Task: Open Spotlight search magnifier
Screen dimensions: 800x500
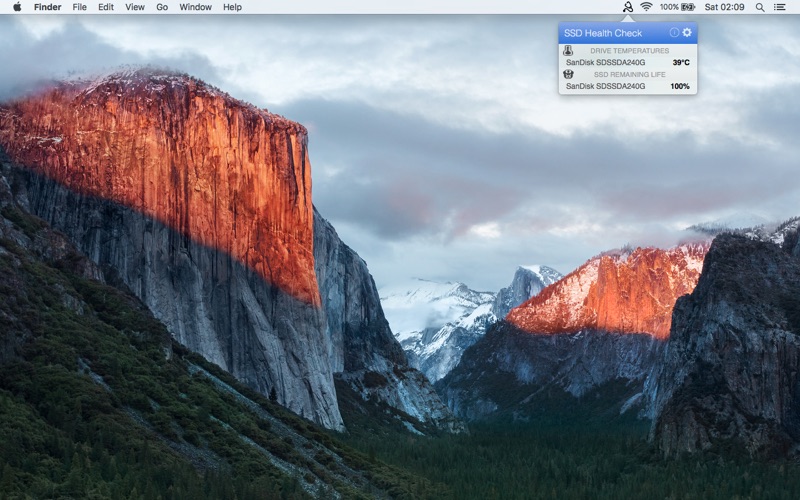Action: (x=760, y=7)
